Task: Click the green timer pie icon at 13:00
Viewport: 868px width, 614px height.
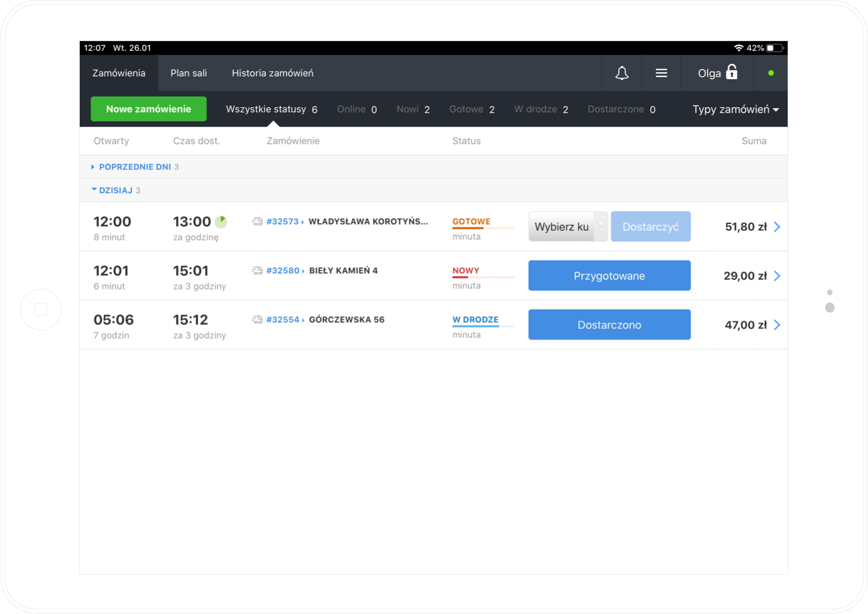Action: [221, 221]
